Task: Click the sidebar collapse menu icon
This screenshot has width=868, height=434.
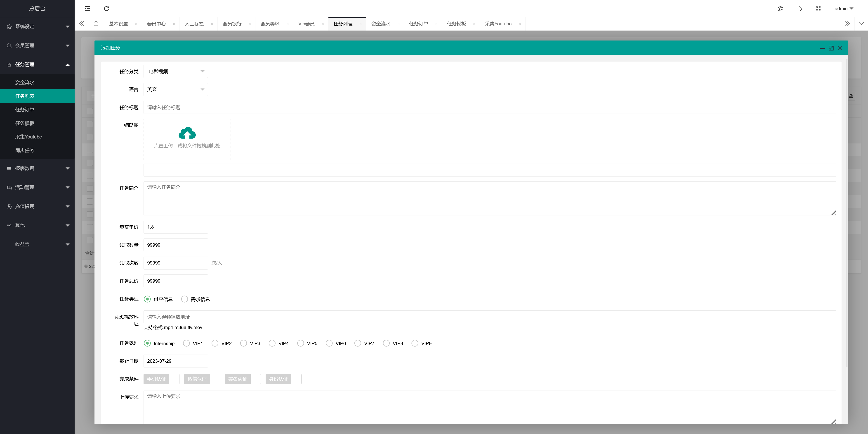Action: (x=87, y=8)
